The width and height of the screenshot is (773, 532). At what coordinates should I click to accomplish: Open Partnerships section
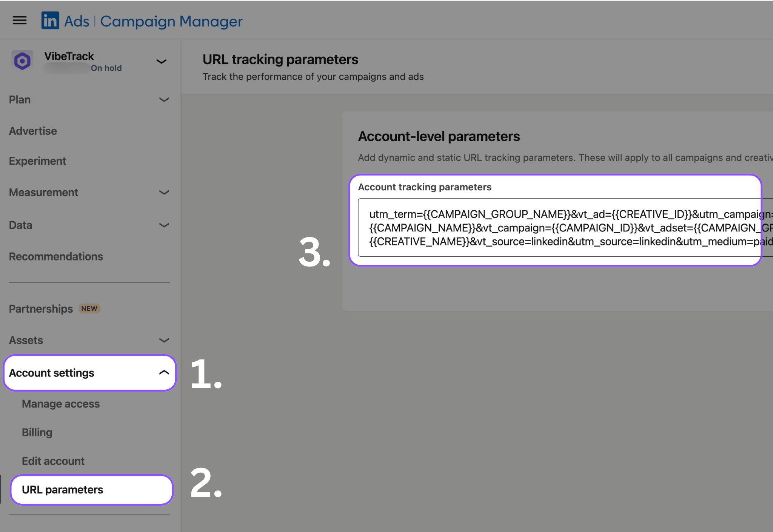41,309
